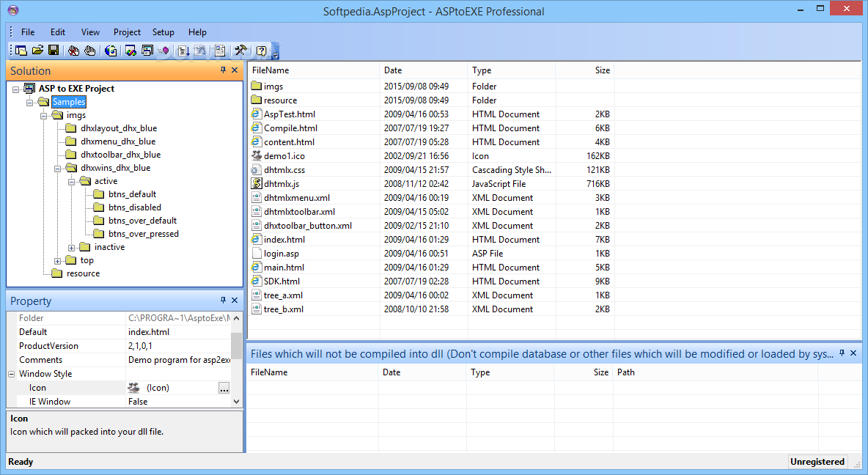Click the document page toolbar icon
This screenshot has width=868, height=475.
click(x=220, y=51)
